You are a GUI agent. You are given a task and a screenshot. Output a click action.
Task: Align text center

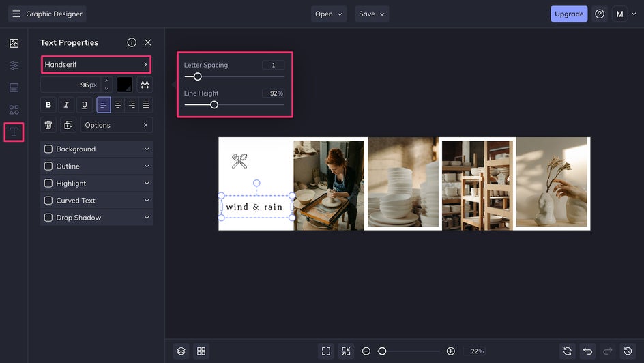point(117,104)
